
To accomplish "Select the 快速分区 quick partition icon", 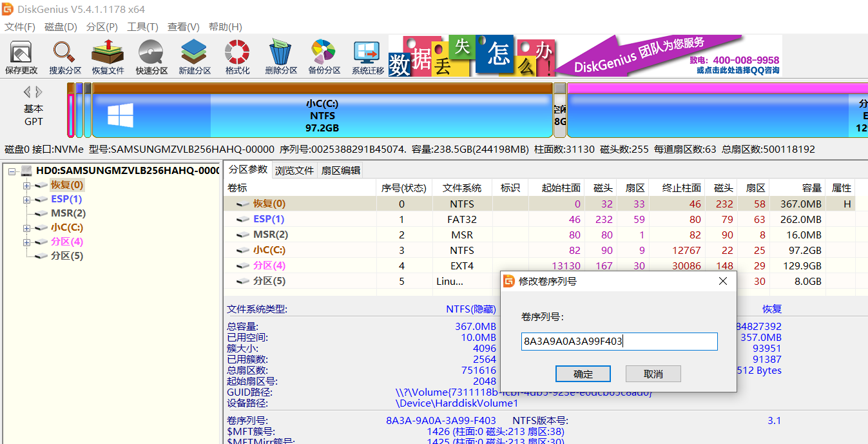I will click(151, 57).
